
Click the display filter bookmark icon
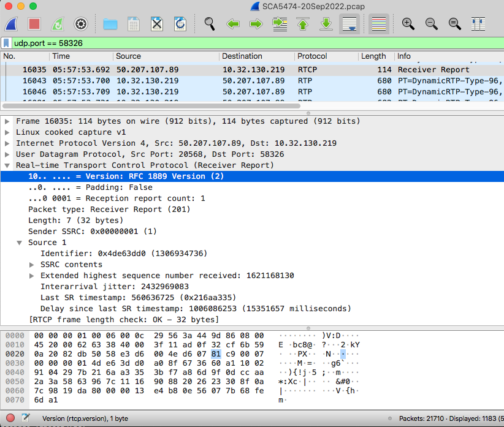pos(6,43)
